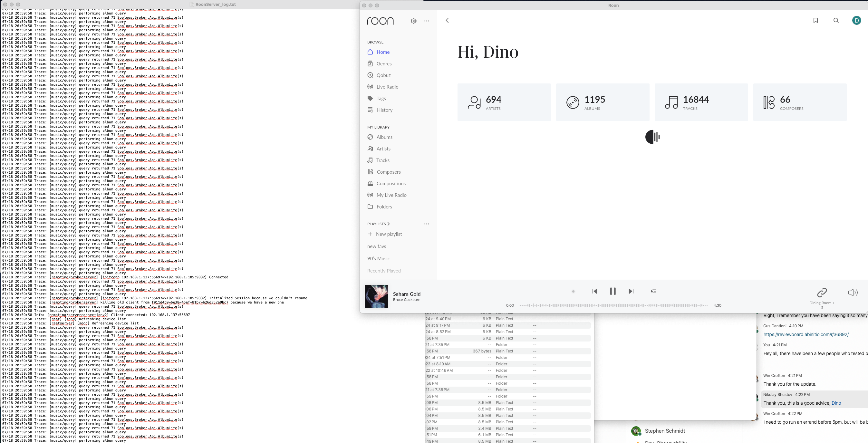
Task: Pause the current playback
Action: [x=613, y=291]
